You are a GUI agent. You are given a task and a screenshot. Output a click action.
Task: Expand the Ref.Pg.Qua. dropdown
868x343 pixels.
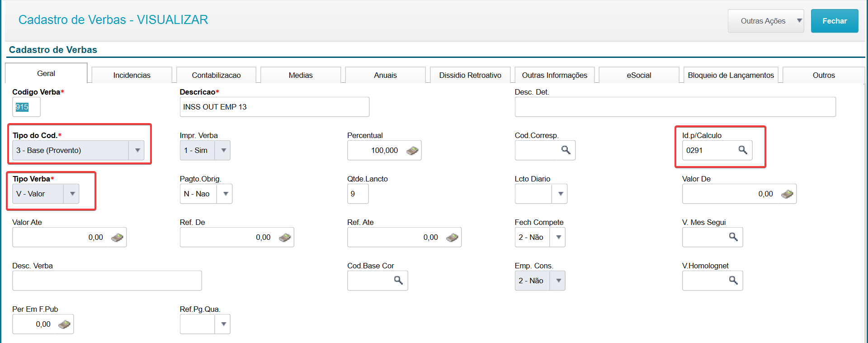click(223, 324)
